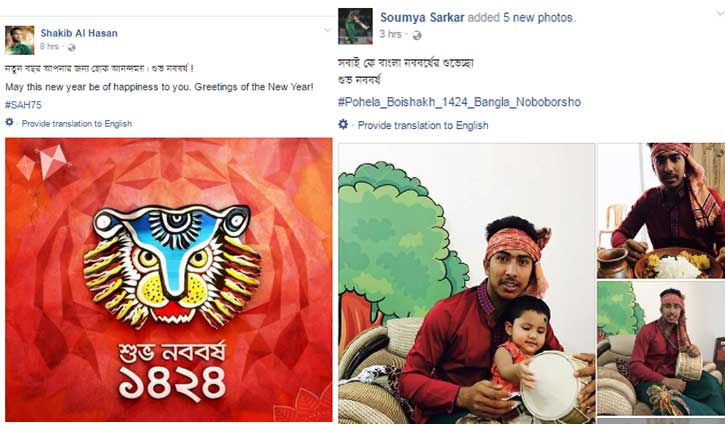Click the translation gear icon on Soumya's post
Screen dimensions: 725x425
click(343, 124)
